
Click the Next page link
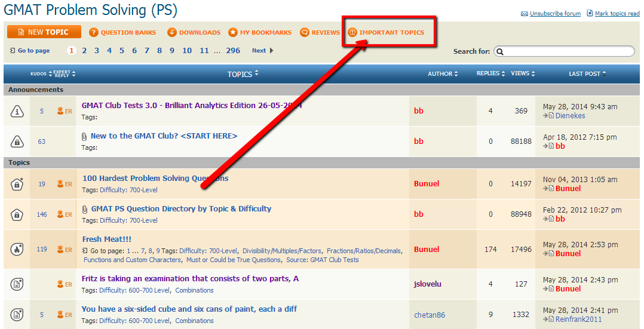(262, 51)
